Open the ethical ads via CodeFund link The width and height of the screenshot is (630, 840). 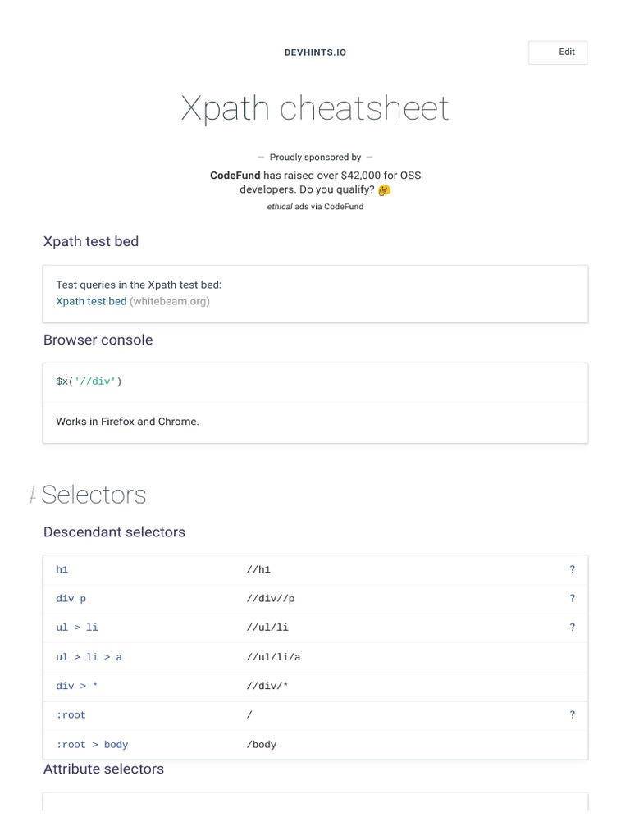coord(315,207)
